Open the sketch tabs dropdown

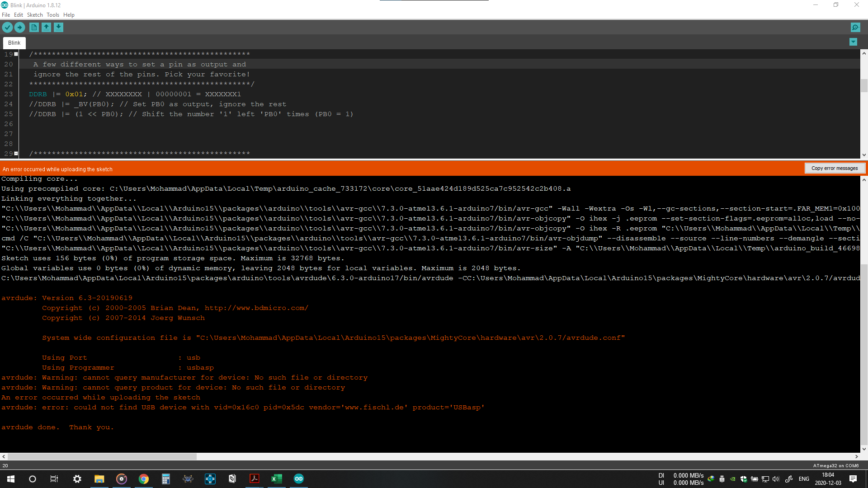[x=853, y=42]
